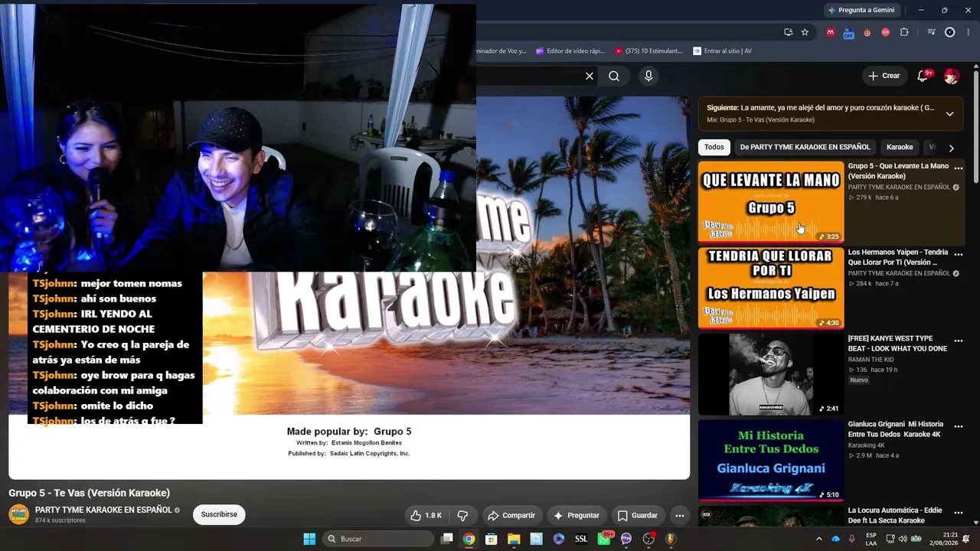Click the Compartir share button
The image size is (980, 551).
511,516
